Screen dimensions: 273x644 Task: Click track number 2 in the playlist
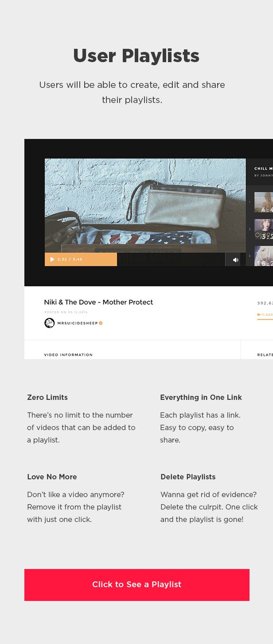click(250, 229)
